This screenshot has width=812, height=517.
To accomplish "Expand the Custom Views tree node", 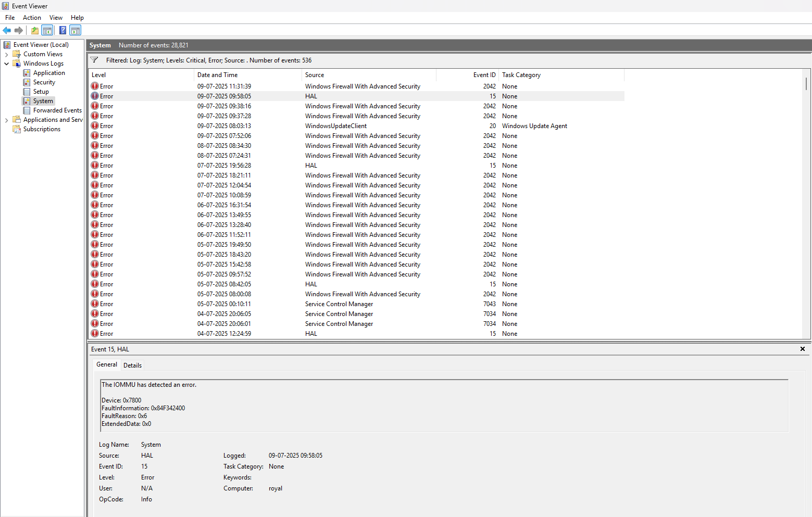I will click(6, 54).
